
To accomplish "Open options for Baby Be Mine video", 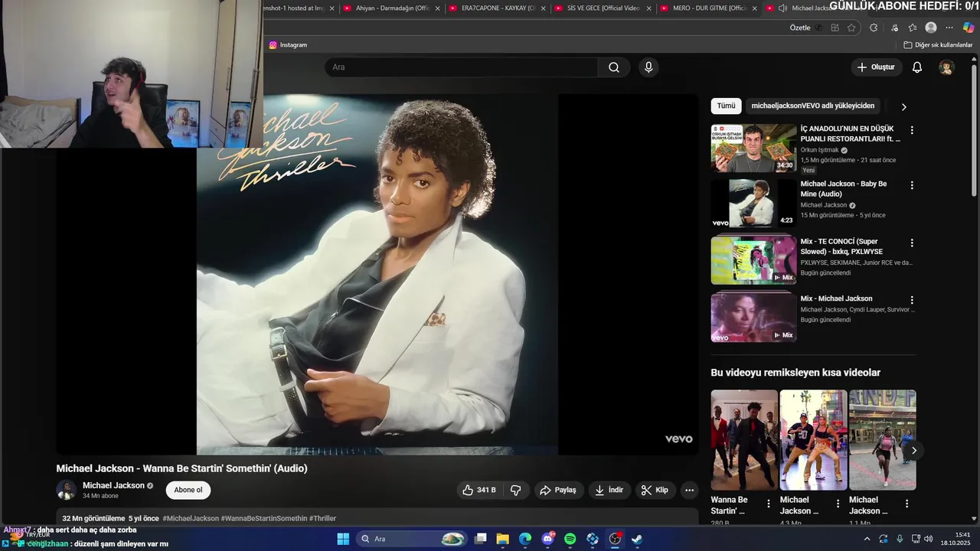I will [x=911, y=185].
